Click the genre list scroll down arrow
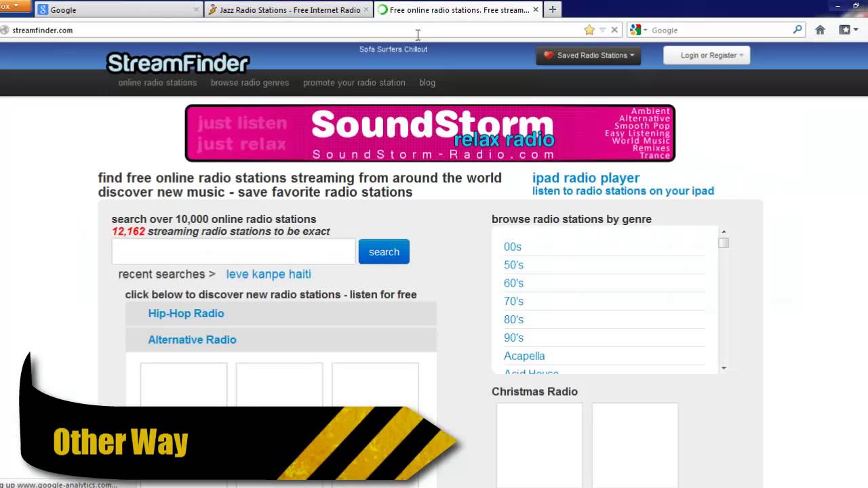The image size is (868, 488). pyautogui.click(x=724, y=368)
